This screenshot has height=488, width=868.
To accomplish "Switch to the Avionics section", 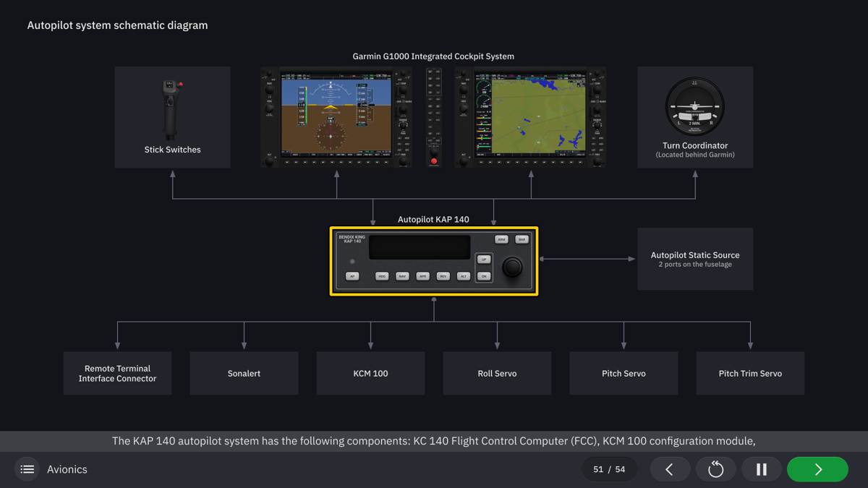I will [65, 469].
